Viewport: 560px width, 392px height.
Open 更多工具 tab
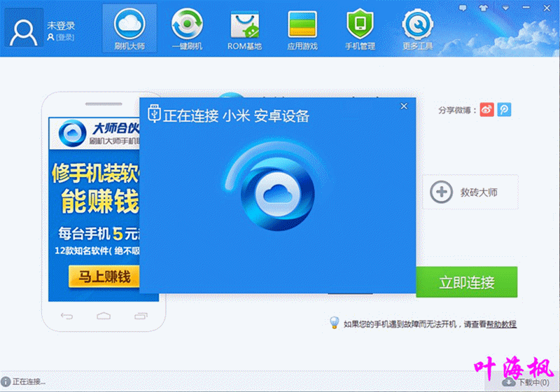(x=417, y=29)
